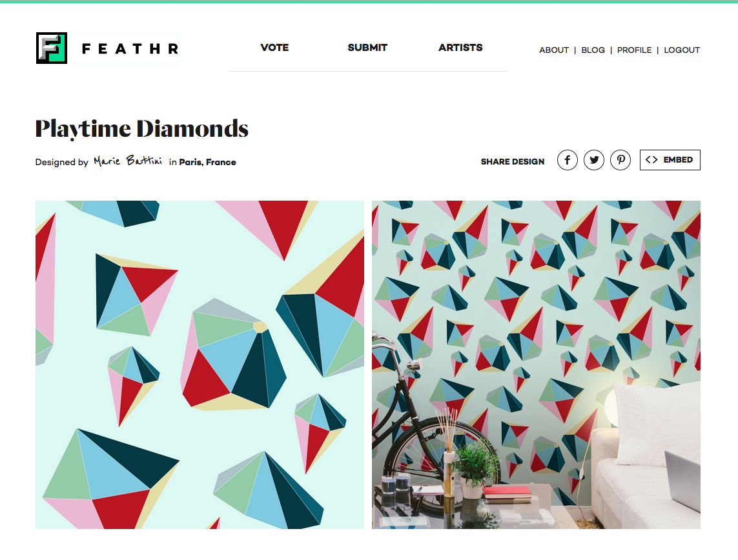Image resolution: width=738 pixels, height=560 pixels.
Task: Go to the SUBMIT page
Action: 367,48
